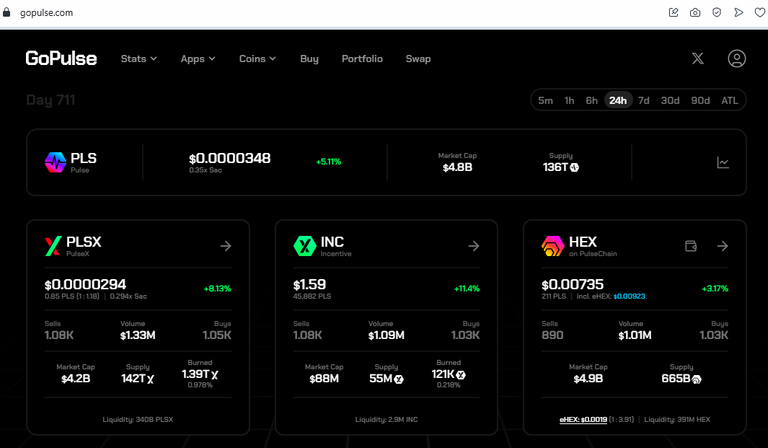Open HEX details arrow
Viewport: 768px width, 448px height.
[722, 246]
